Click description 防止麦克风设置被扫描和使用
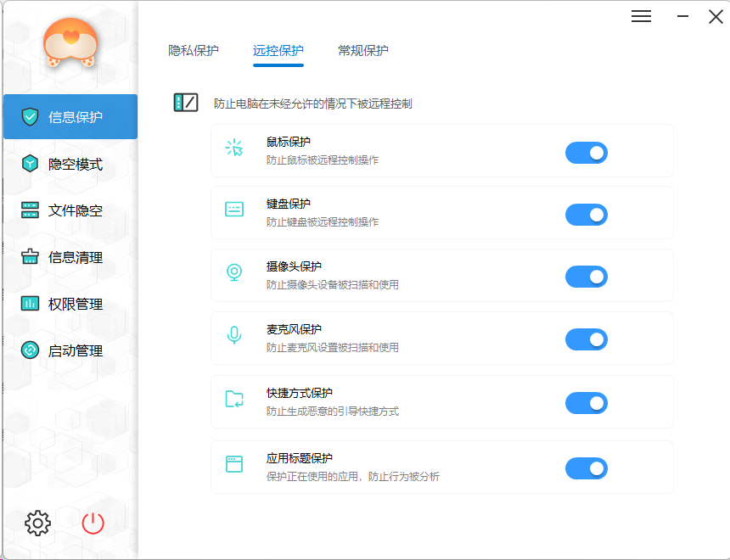 tap(333, 347)
